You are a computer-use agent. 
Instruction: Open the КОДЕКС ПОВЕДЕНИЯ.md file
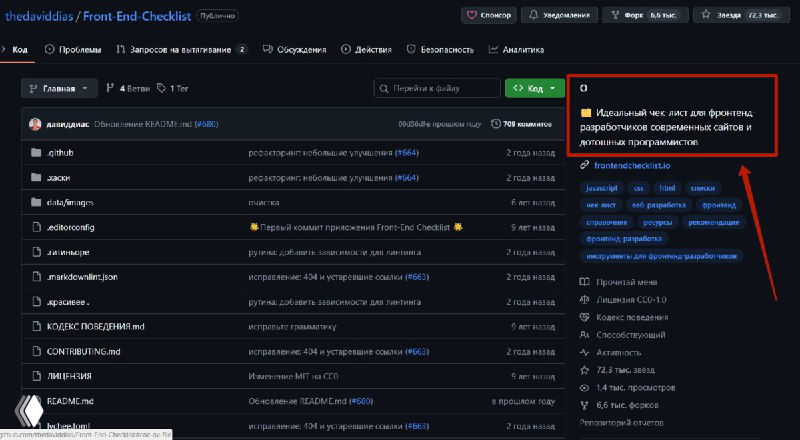95,327
